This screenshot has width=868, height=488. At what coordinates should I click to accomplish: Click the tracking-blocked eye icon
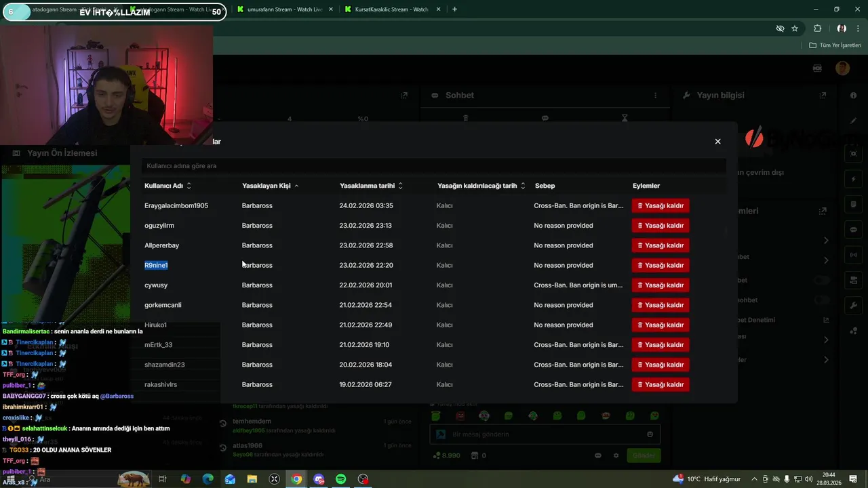(780, 28)
